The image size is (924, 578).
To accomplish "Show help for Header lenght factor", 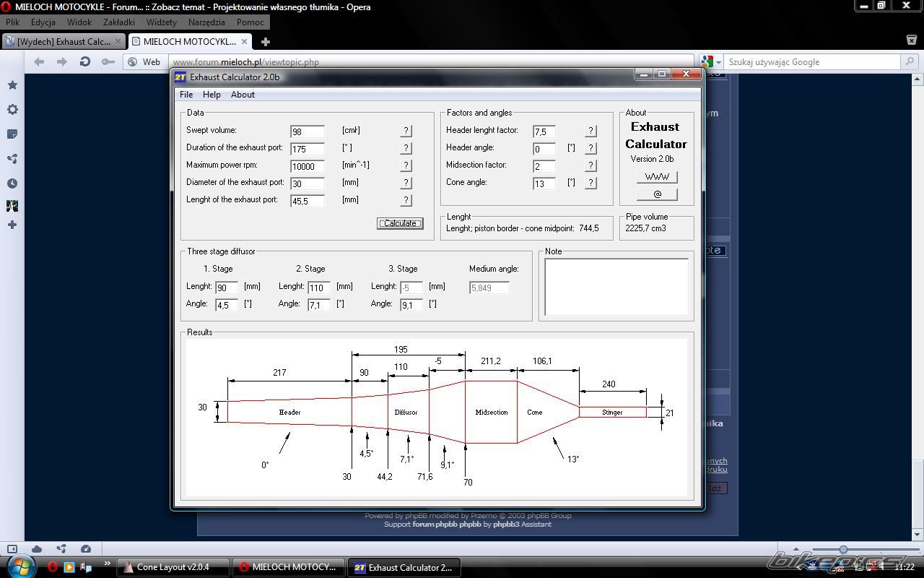I will pyautogui.click(x=590, y=131).
